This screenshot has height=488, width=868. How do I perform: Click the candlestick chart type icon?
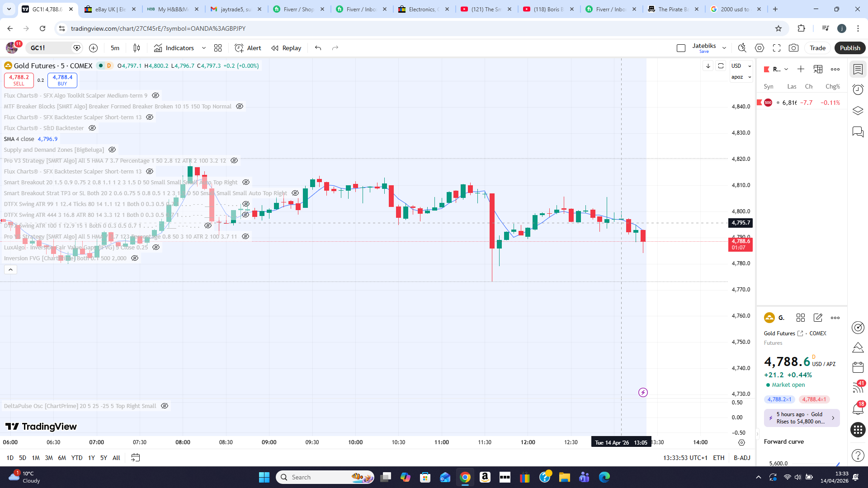point(137,48)
